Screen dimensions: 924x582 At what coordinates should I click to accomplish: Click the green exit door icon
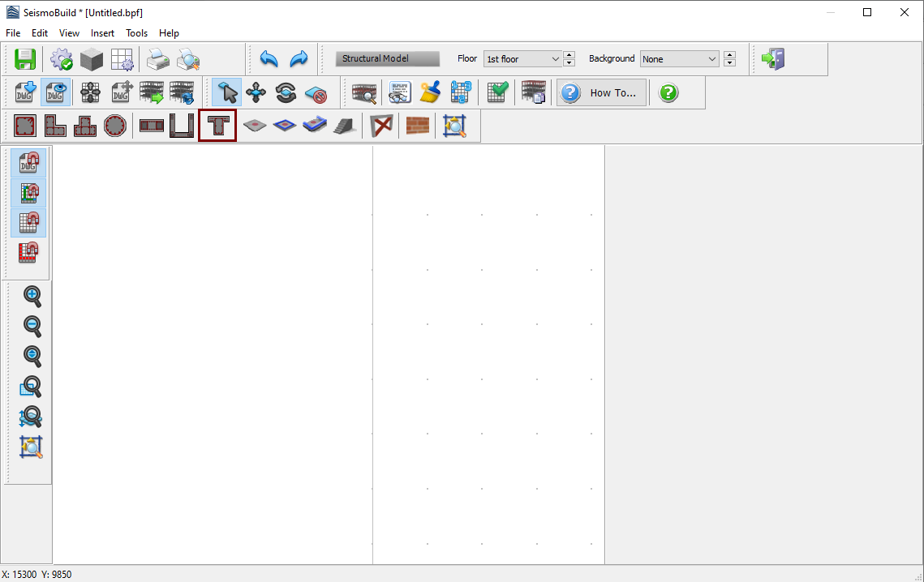tap(772, 59)
